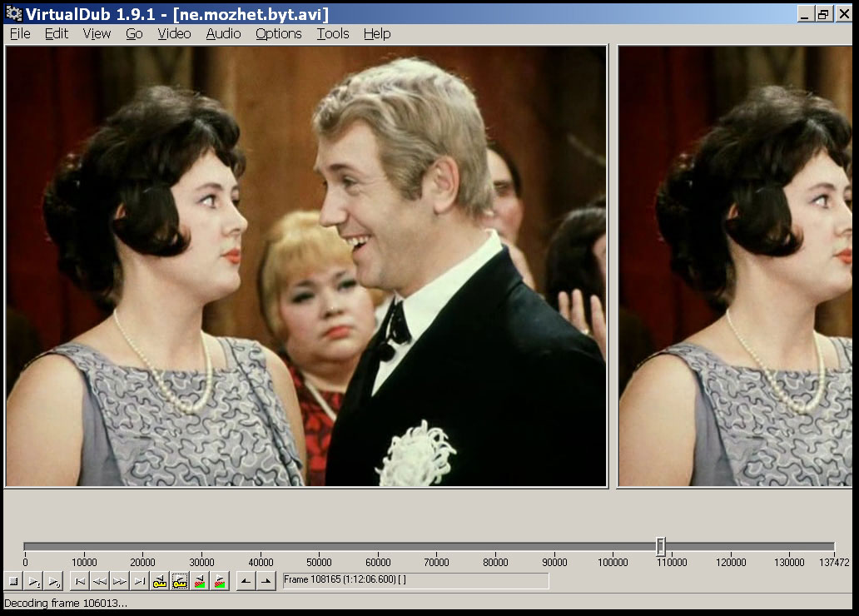Go to next key frame
This screenshot has width=859, height=616.
pyautogui.click(x=180, y=581)
